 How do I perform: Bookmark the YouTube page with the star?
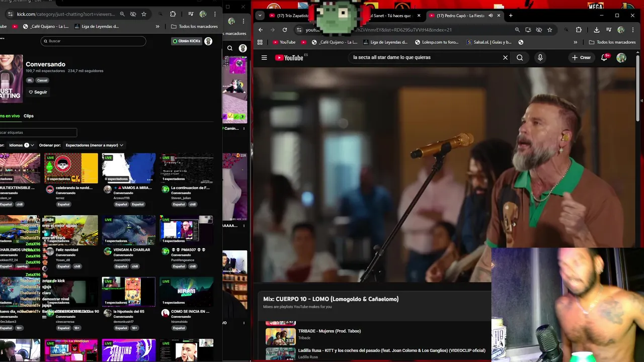[549, 30]
